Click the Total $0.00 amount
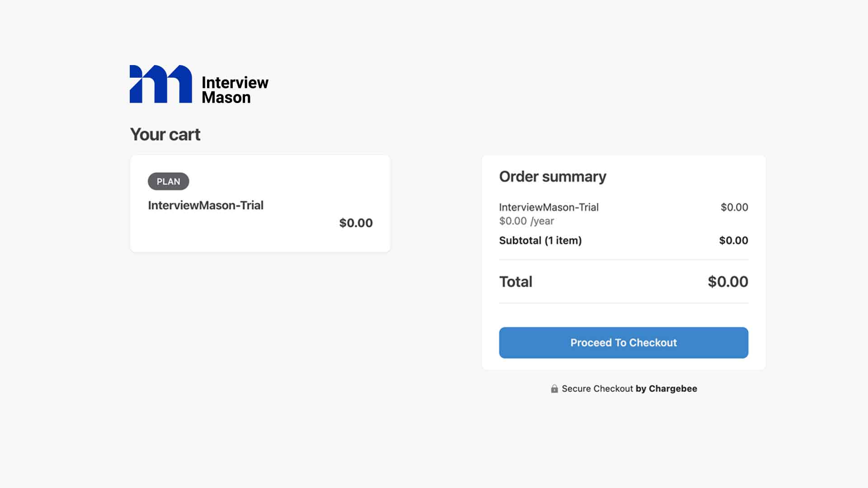868x488 pixels. click(x=727, y=282)
